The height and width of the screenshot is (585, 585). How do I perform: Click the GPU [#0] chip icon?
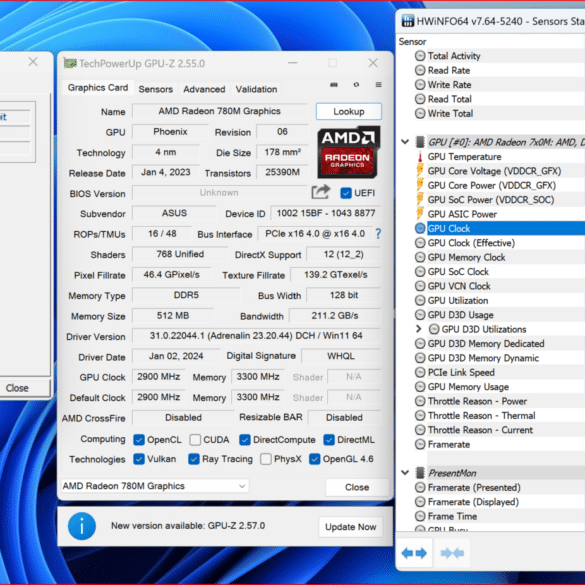coord(420,142)
